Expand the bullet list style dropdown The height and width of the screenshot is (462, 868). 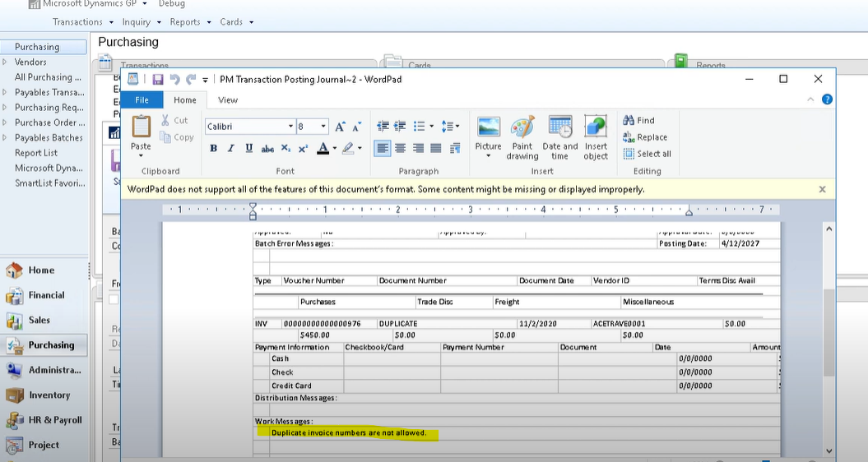pyautogui.click(x=431, y=127)
